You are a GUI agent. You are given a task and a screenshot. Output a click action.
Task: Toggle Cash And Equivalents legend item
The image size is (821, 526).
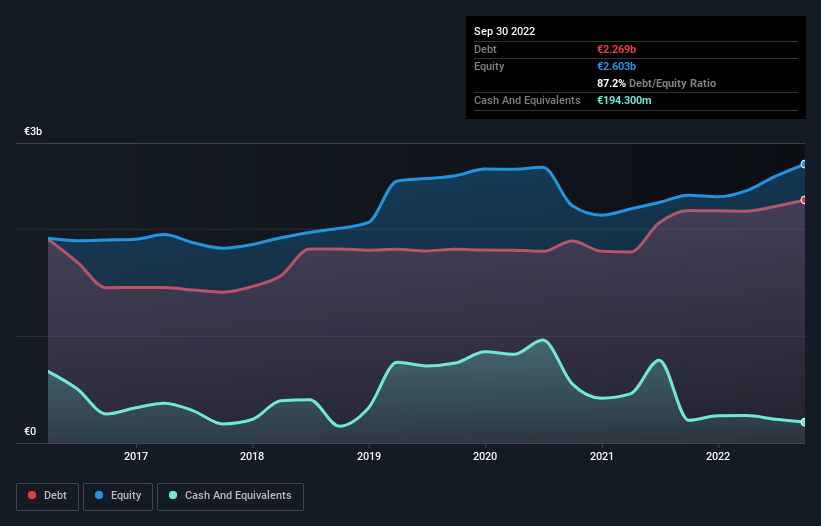coord(230,496)
